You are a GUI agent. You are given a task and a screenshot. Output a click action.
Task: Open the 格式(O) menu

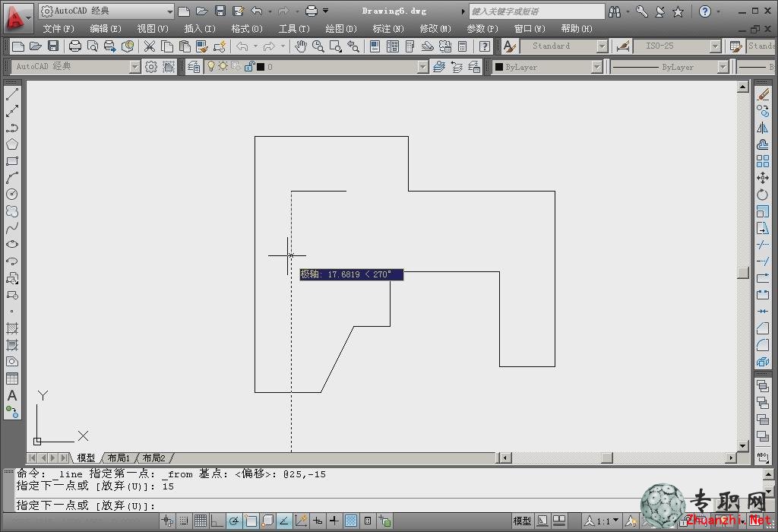pos(247,29)
